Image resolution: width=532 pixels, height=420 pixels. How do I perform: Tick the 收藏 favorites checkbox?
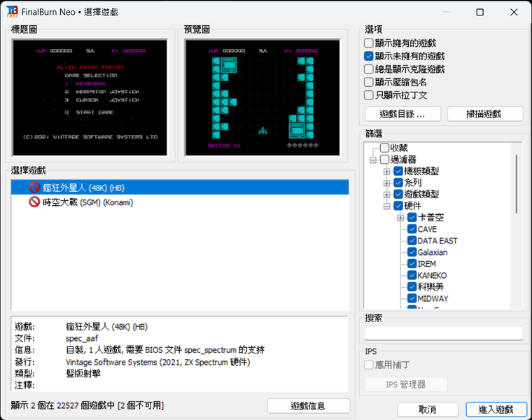point(384,148)
